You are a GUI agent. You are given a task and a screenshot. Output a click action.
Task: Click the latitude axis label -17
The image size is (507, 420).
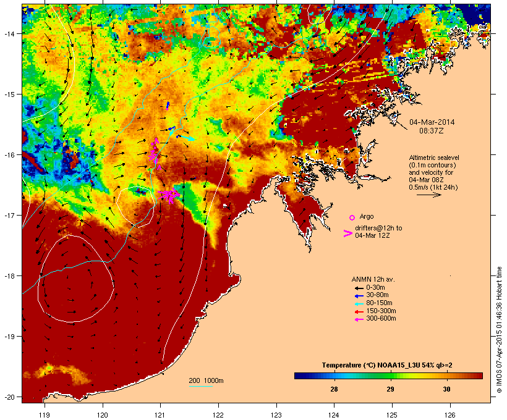(x=9, y=215)
